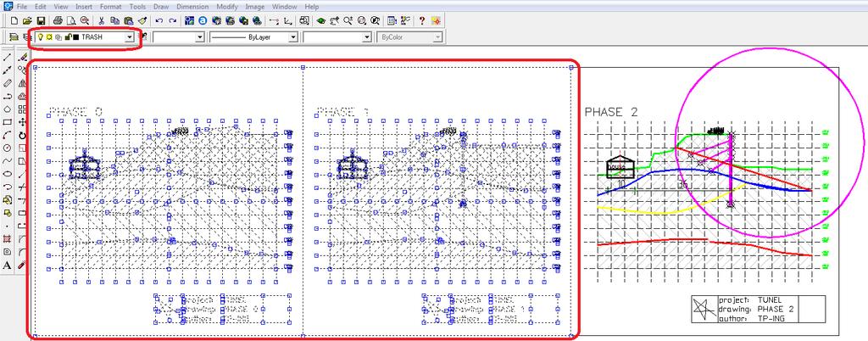This screenshot has height=341, width=868.
Task: Open the Image menu
Action: (x=255, y=7)
